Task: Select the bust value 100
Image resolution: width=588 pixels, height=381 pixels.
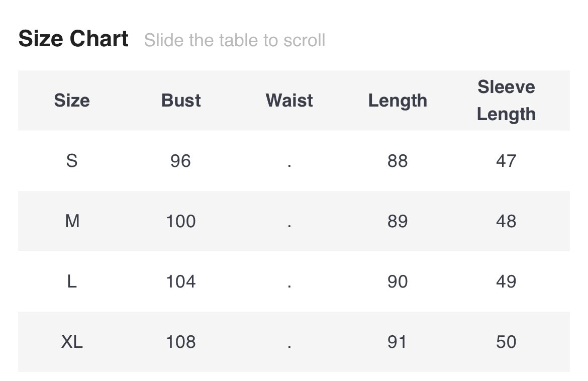Action: (181, 221)
